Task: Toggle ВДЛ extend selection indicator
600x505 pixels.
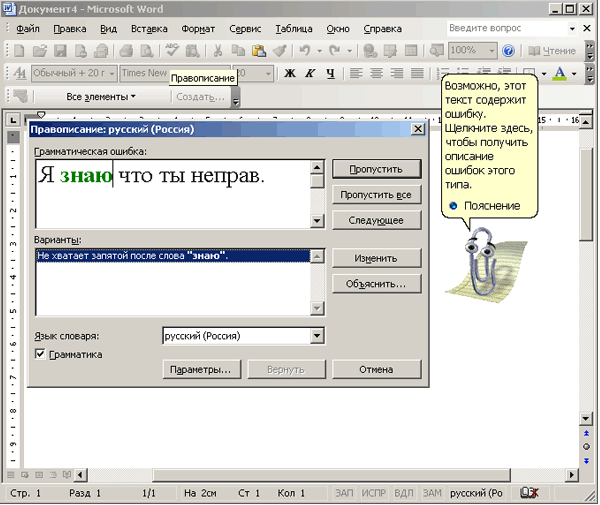Action: tap(404, 493)
